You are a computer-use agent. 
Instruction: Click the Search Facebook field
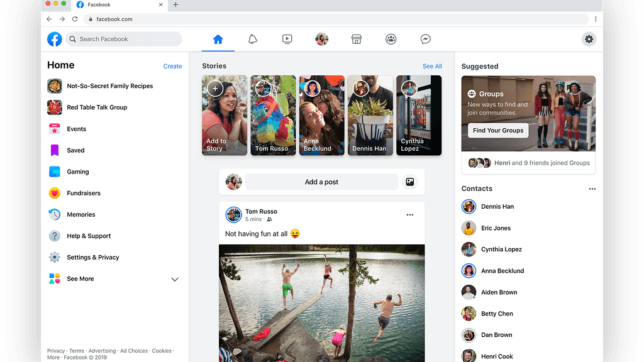point(124,39)
